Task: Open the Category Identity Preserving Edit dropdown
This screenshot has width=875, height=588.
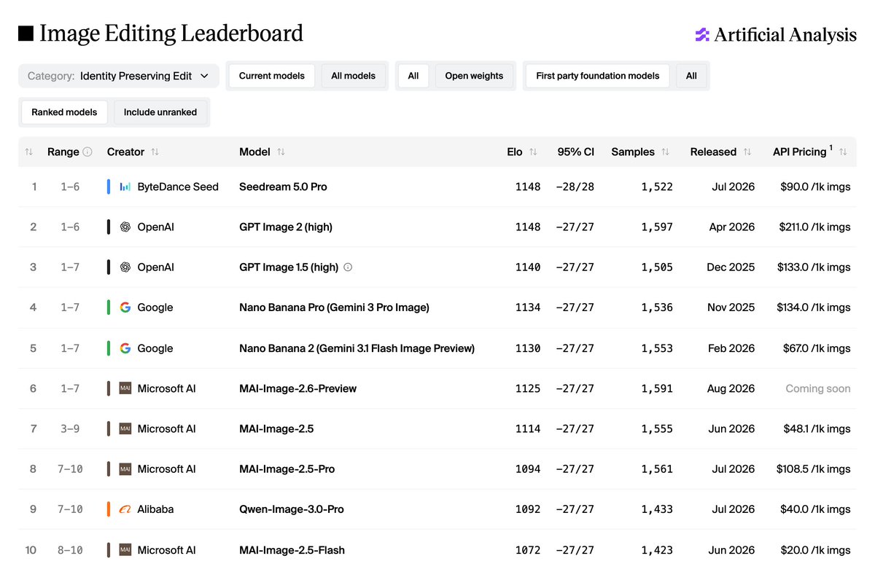Action: pos(119,76)
